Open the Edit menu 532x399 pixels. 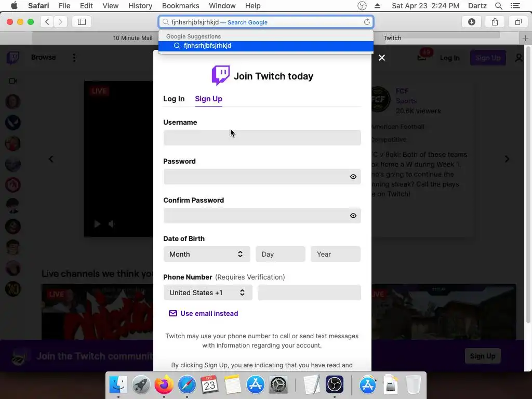pos(86,6)
